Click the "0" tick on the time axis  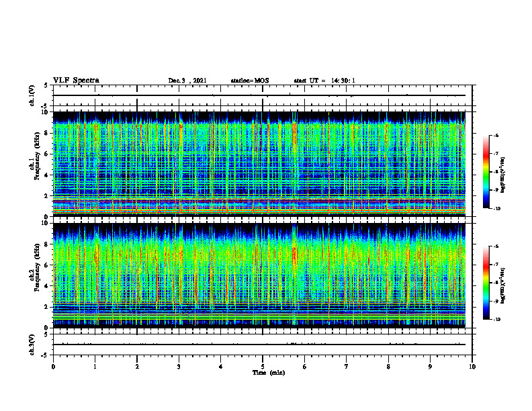point(53,367)
